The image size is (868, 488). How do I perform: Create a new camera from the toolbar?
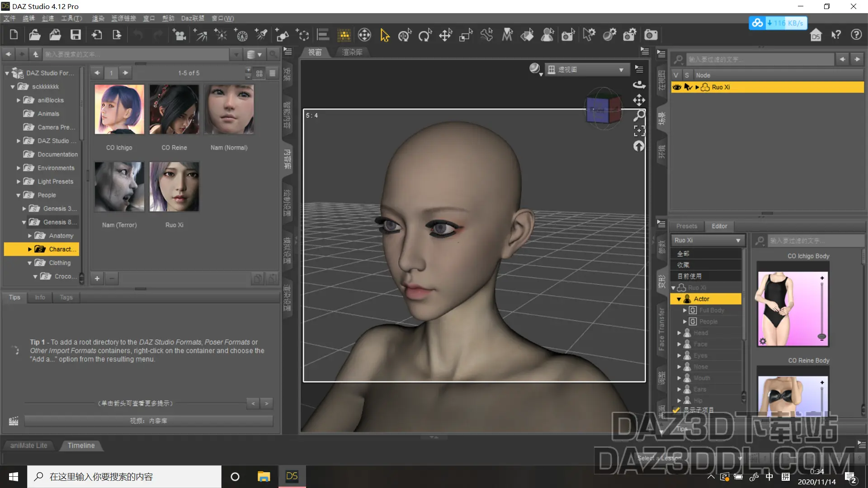click(179, 35)
